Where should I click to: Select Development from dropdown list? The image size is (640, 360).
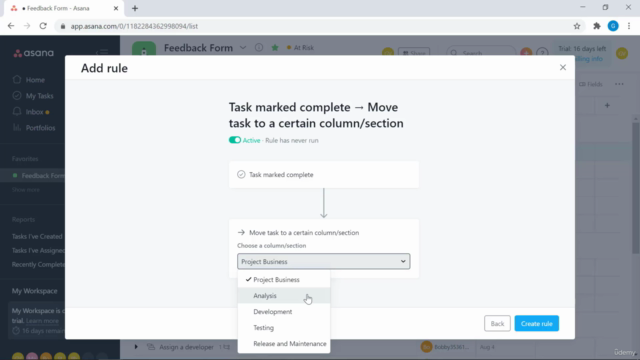pos(284,311)
